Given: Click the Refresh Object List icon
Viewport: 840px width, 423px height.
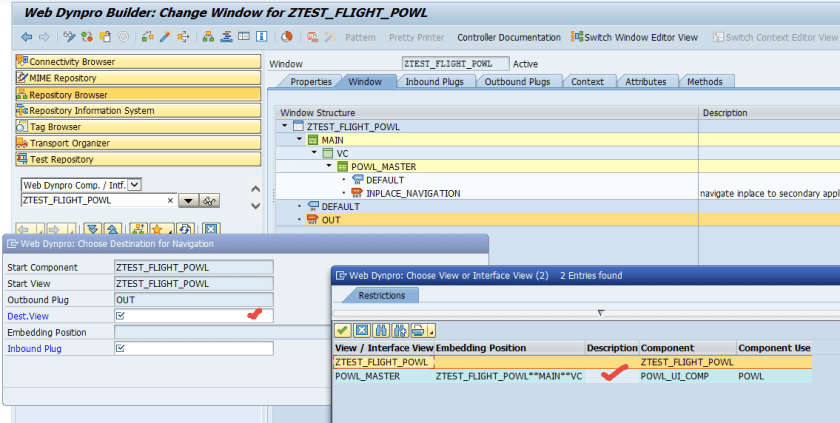Looking at the screenshot, I should (185, 229).
